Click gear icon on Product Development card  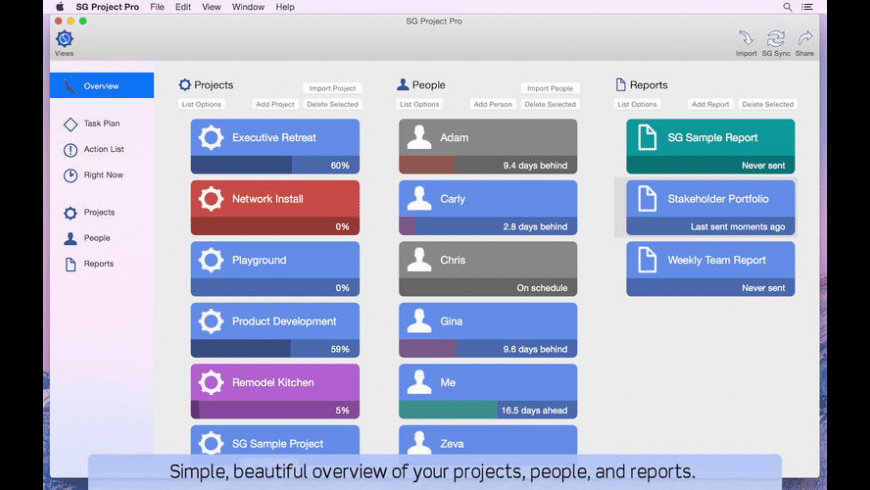click(211, 321)
